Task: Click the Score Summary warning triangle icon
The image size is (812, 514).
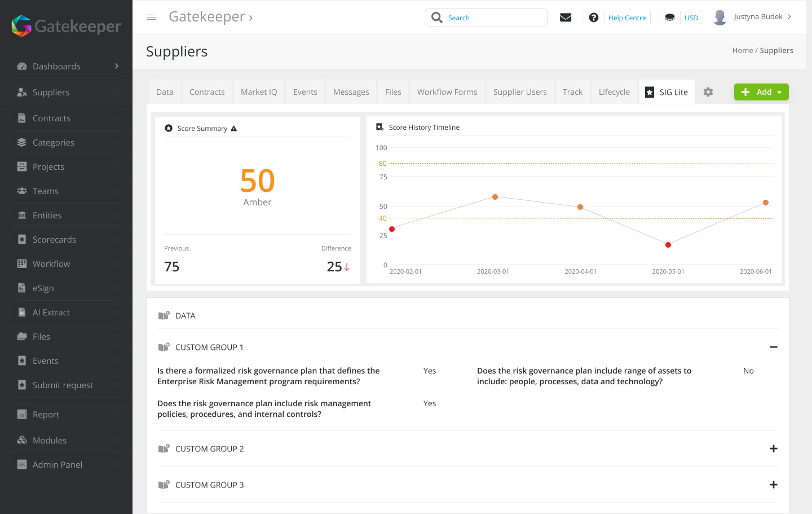Action: 233,128
